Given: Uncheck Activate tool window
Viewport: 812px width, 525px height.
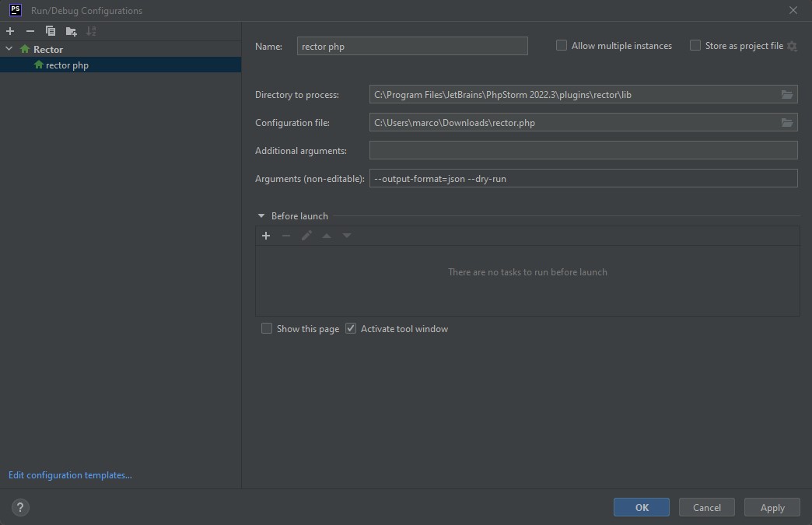Looking at the screenshot, I should 351,328.
